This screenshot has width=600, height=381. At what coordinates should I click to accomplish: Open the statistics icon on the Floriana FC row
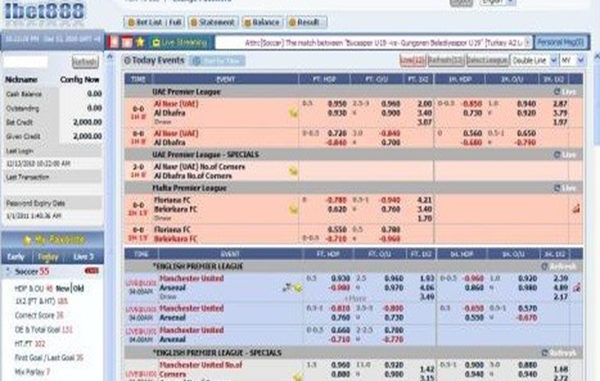(576, 208)
